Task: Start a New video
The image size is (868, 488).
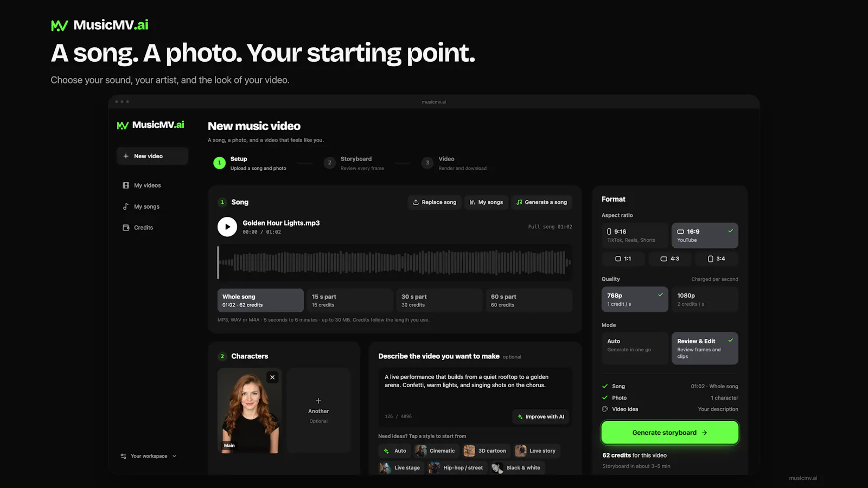Action: [152, 156]
